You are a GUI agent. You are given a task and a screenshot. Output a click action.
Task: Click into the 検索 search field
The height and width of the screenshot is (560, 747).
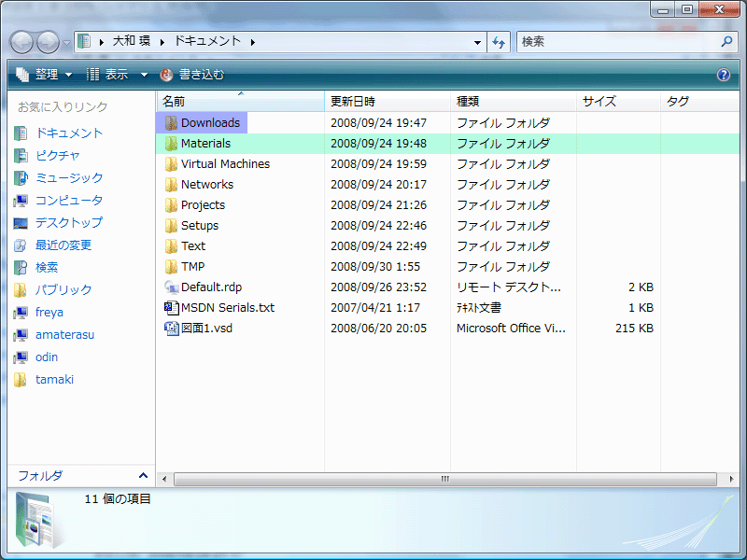[616, 42]
